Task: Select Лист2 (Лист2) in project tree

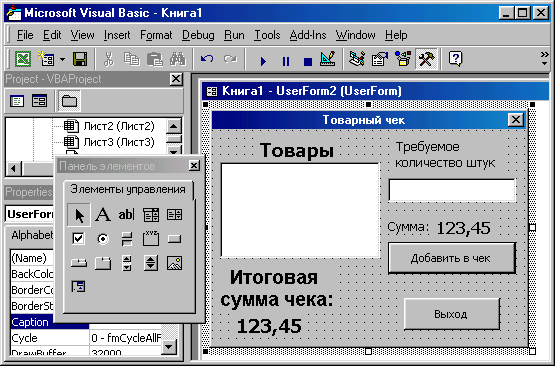Action: (119, 126)
